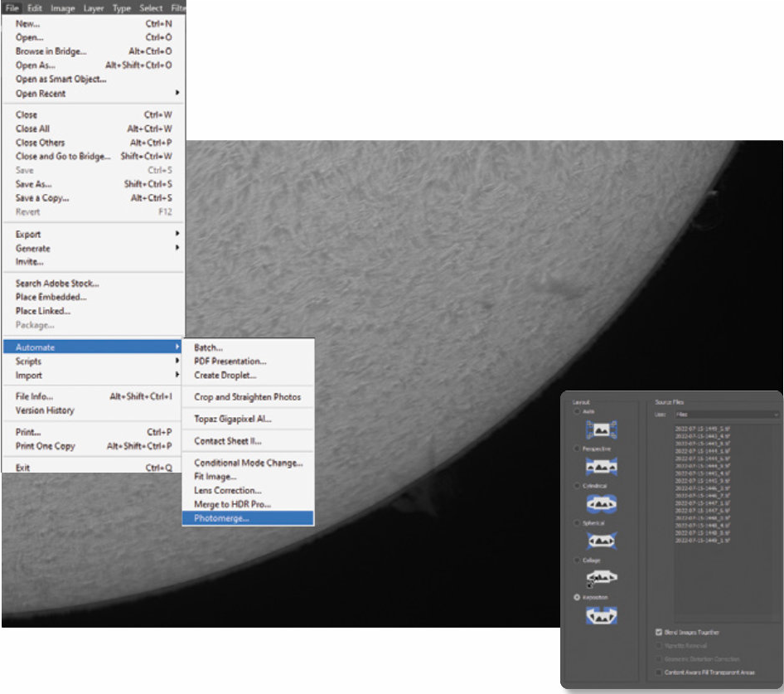Image resolution: width=784 pixels, height=694 pixels.
Task: Click the Spherical layout preview icon
Action: 602,541
